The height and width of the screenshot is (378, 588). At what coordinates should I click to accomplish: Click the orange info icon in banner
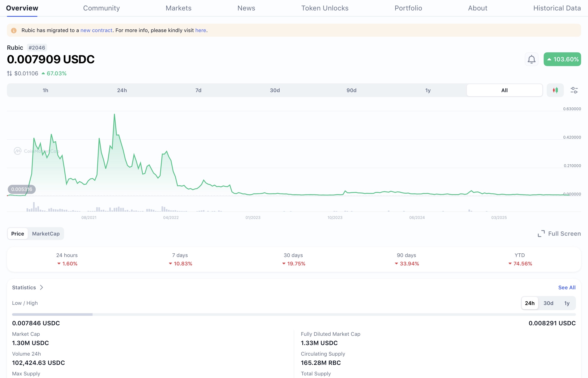pos(14,30)
